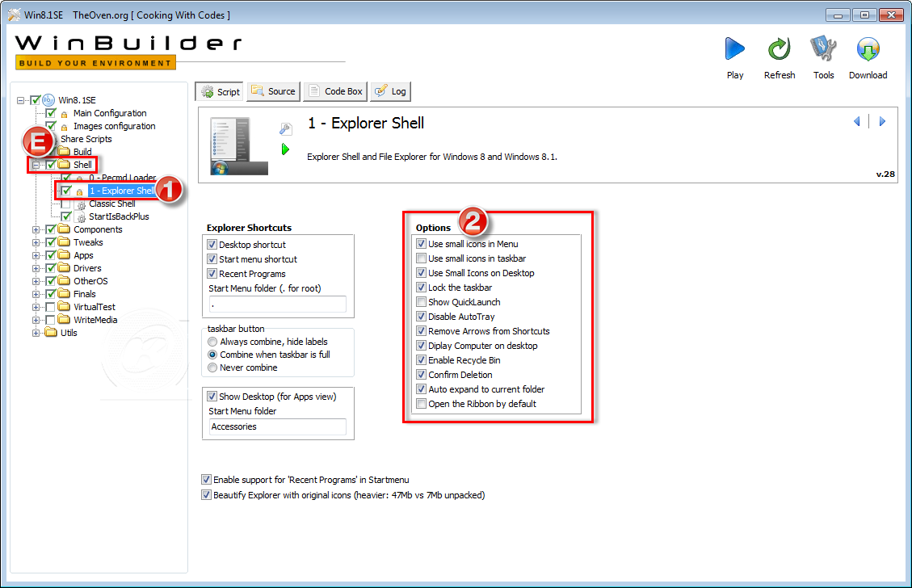Click the wrench edit-script icon
Viewport: 912px width, 588px height.
[286, 128]
